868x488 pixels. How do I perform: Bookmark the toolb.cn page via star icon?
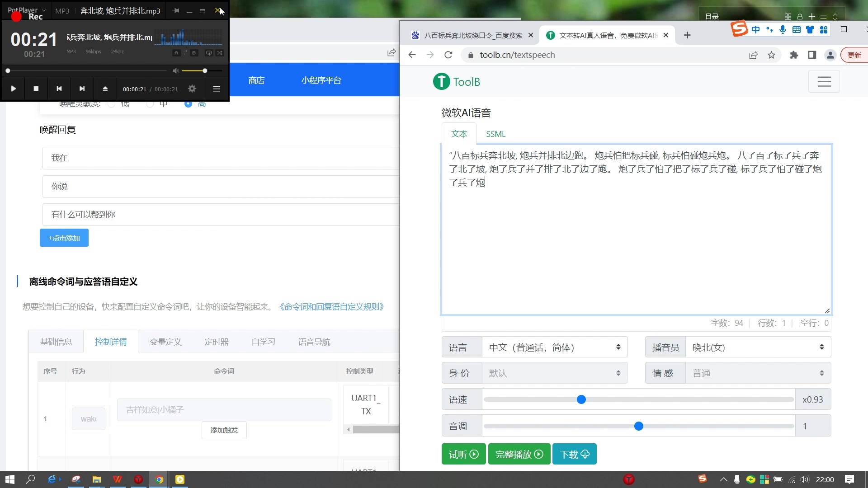click(x=772, y=55)
